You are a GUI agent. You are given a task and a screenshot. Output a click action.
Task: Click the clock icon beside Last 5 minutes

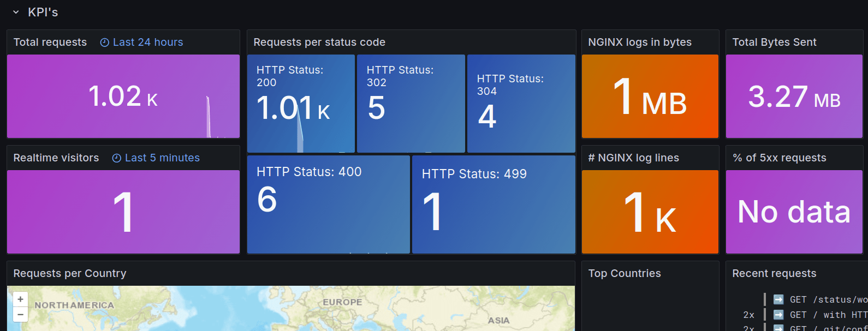click(x=117, y=158)
